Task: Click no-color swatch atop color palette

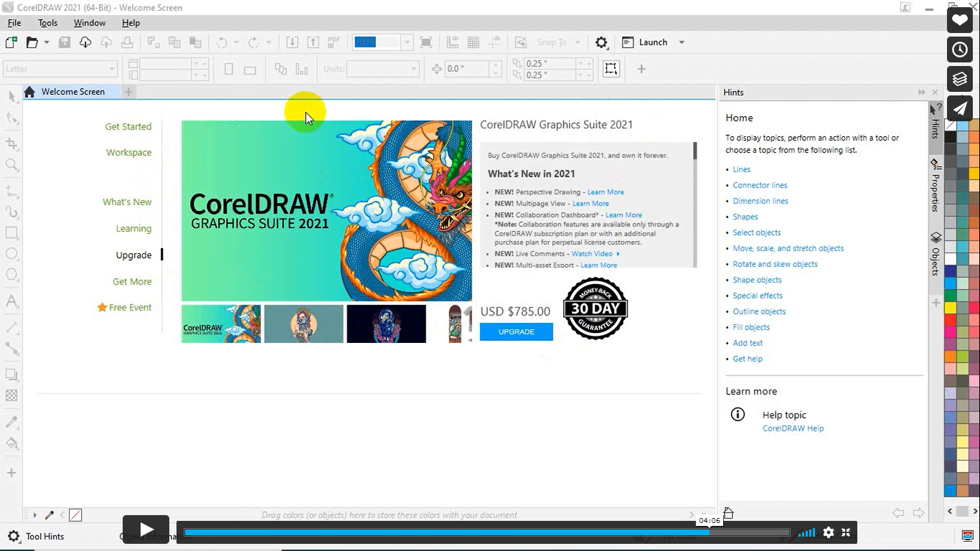Action: coord(950,125)
